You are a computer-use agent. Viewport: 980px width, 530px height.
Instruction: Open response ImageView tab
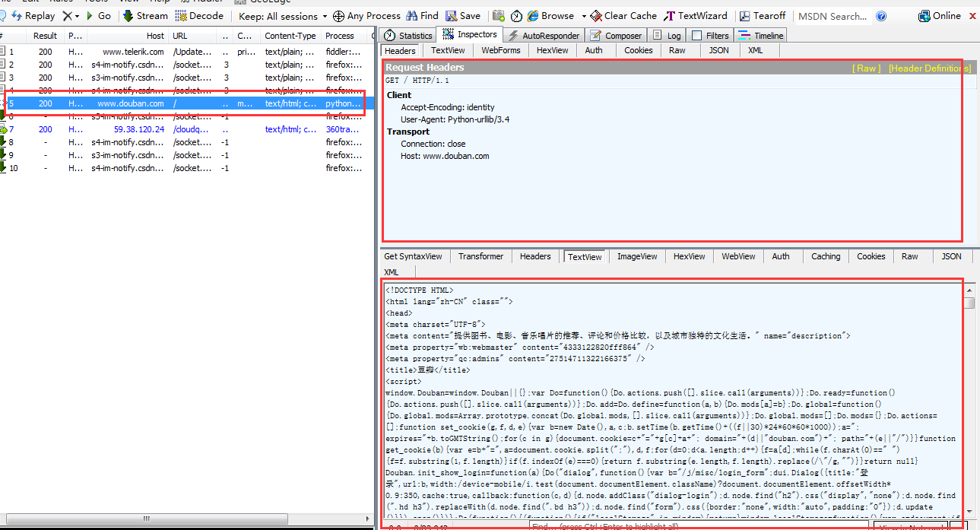click(637, 256)
